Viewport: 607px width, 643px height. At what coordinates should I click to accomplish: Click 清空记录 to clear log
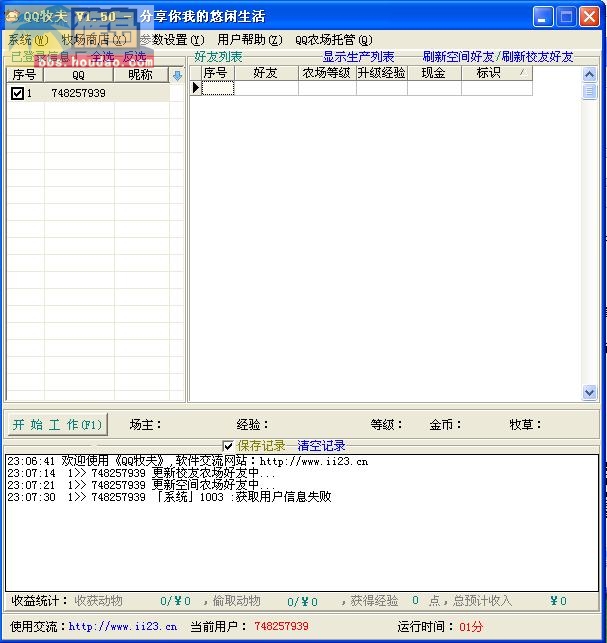tap(322, 446)
